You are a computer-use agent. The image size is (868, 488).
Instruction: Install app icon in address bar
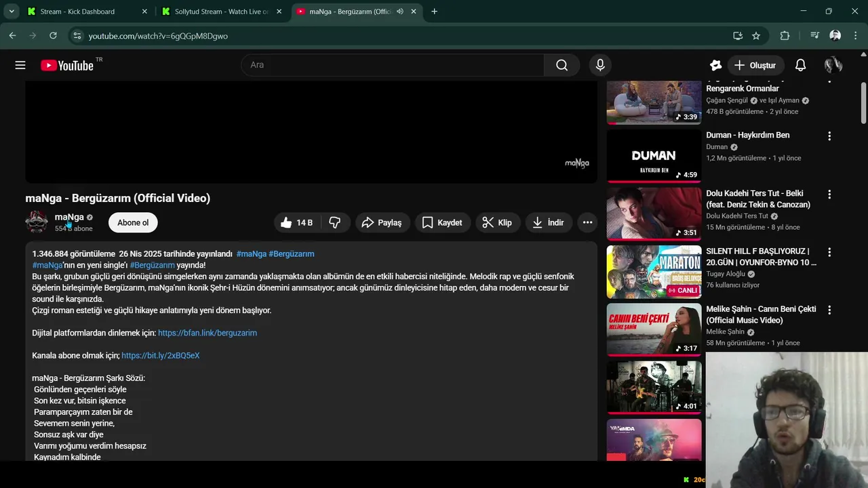point(738,36)
